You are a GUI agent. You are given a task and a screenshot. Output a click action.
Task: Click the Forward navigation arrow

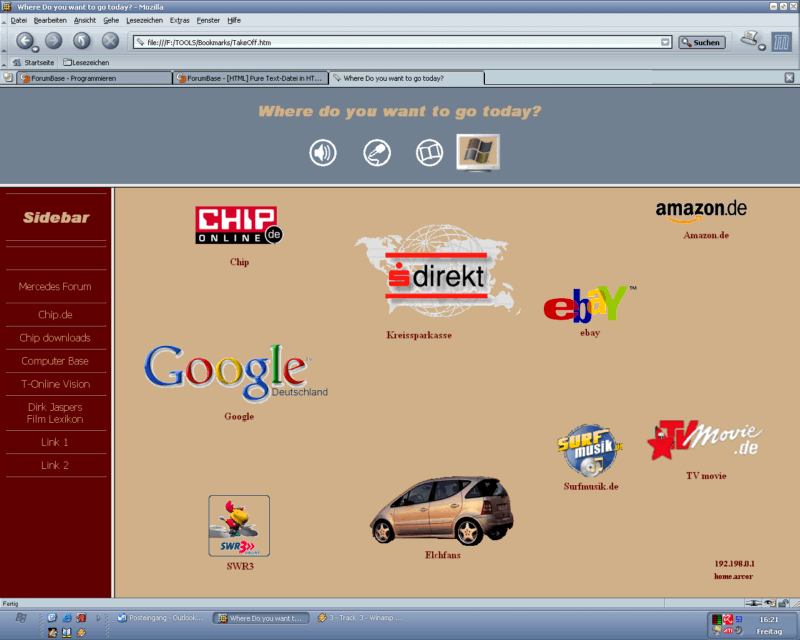[54, 40]
